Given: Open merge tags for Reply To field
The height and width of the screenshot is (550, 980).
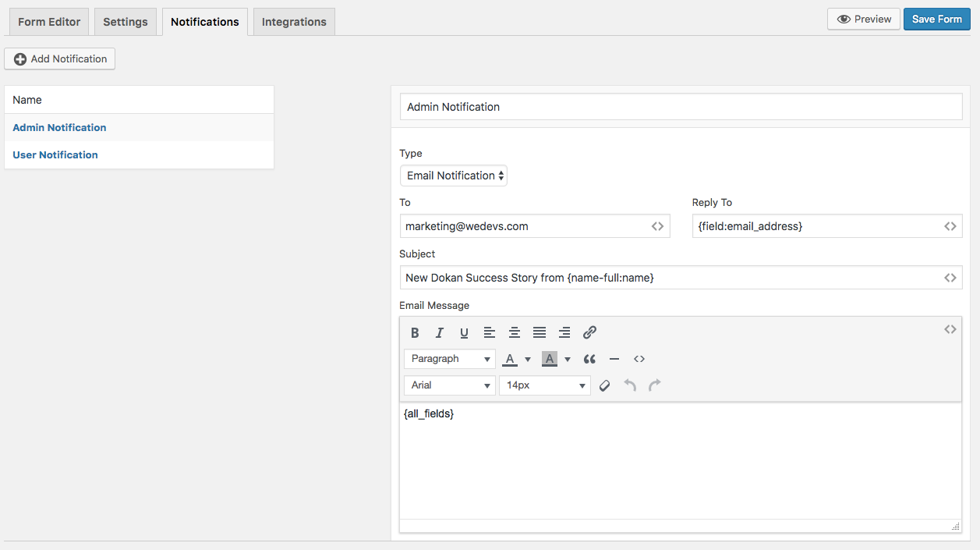Looking at the screenshot, I should tap(950, 226).
